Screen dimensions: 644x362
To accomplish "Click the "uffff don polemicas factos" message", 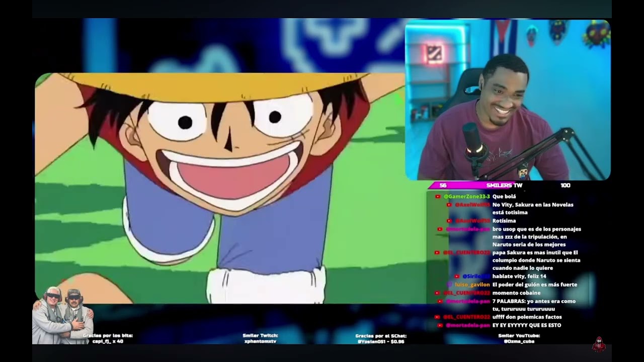I will pyautogui.click(x=527, y=317).
